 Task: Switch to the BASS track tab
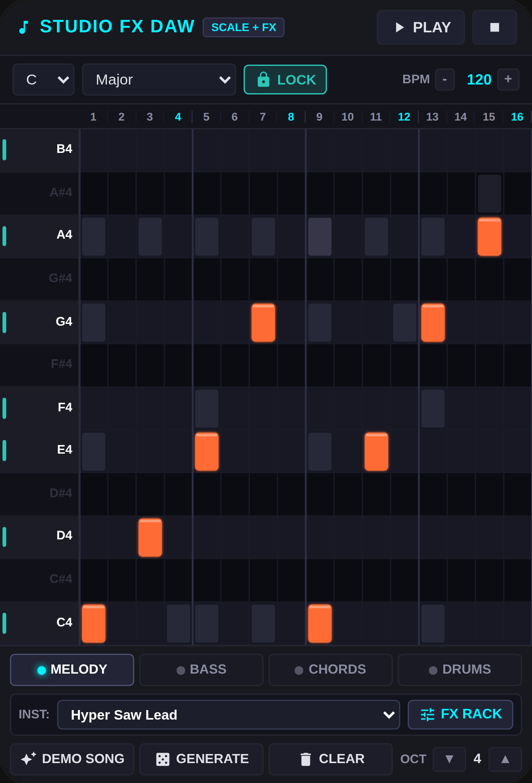201,670
